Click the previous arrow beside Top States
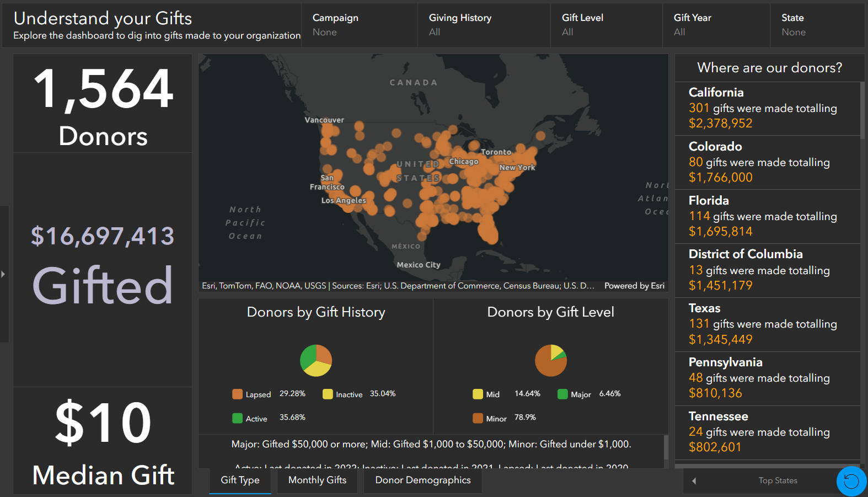 (694, 481)
